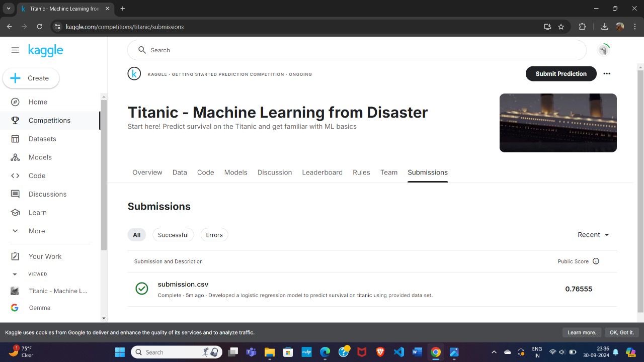Show hidden system tray icons
644x362 pixels.
click(494, 352)
